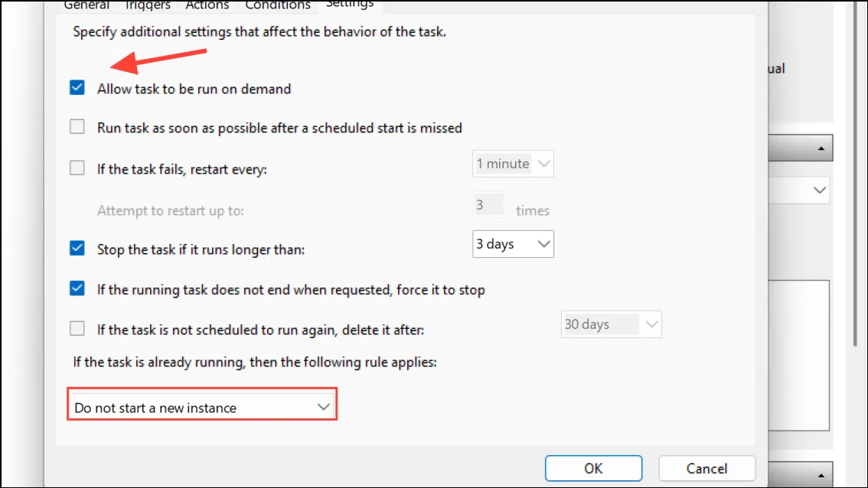The height and width of the screenshot is (488, 868).
Task: Open the 3 days duration dropdown
Action: 513,244
